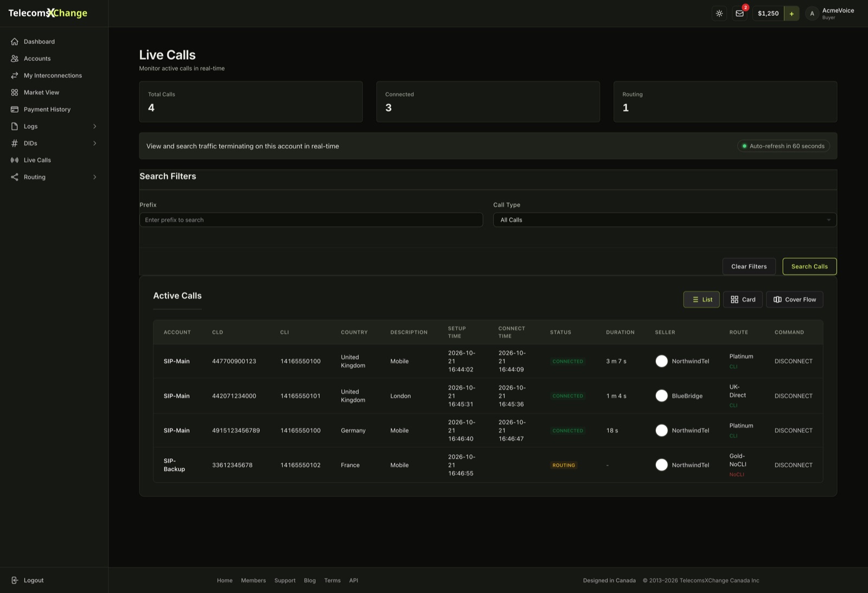Disconnect the call to 447700900123
The image size is (868, 593).
(793, 361)
